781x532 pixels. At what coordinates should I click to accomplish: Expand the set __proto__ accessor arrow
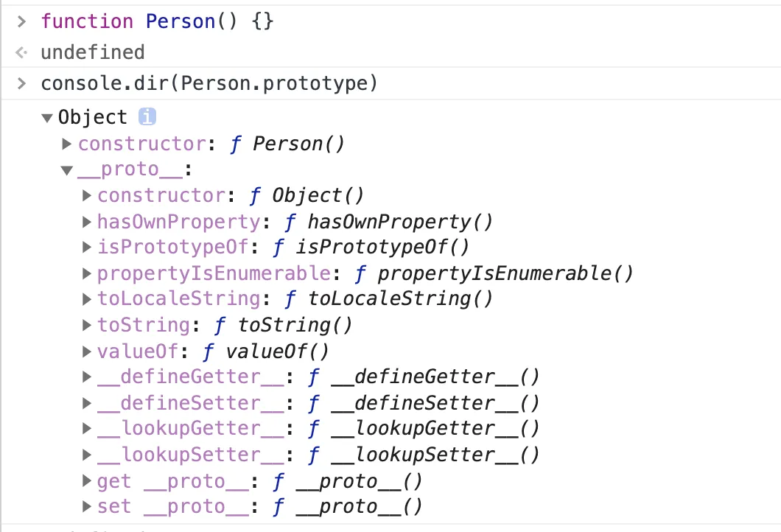(x=87, y=506)
